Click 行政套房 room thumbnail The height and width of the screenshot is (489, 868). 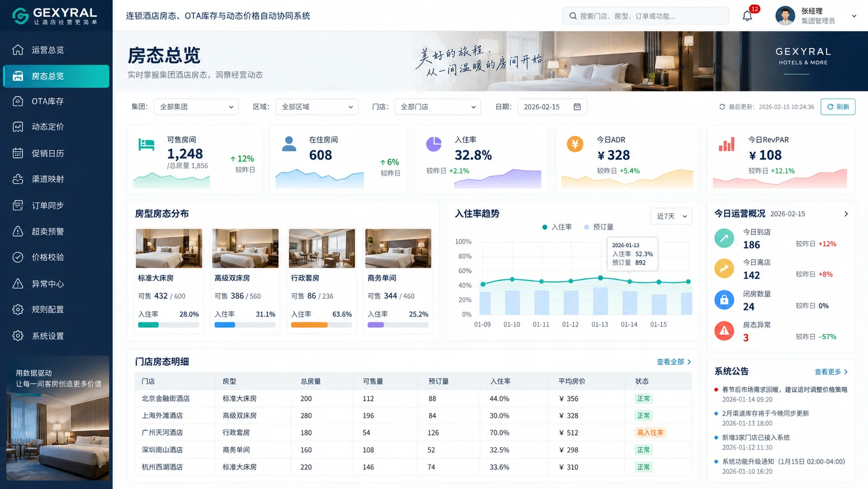tap(322, 248)
